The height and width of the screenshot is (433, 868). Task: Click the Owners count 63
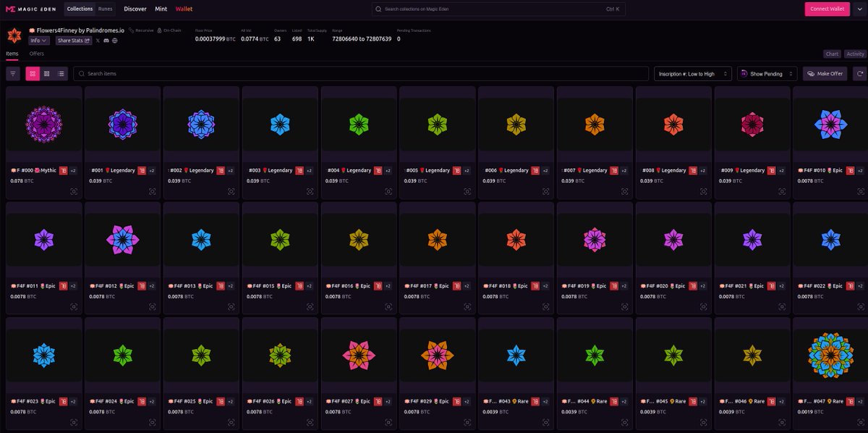[277, 38]
